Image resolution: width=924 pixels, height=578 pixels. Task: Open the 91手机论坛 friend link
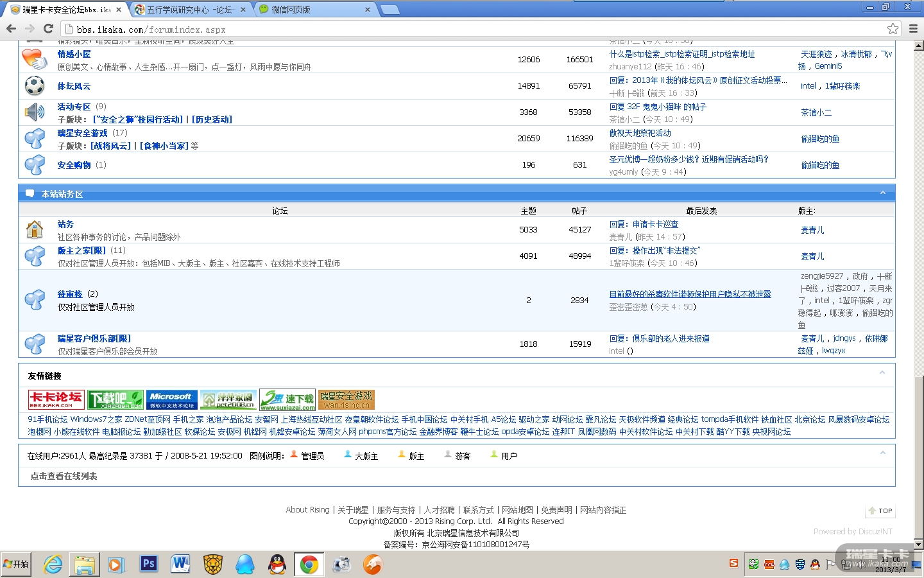47,419
